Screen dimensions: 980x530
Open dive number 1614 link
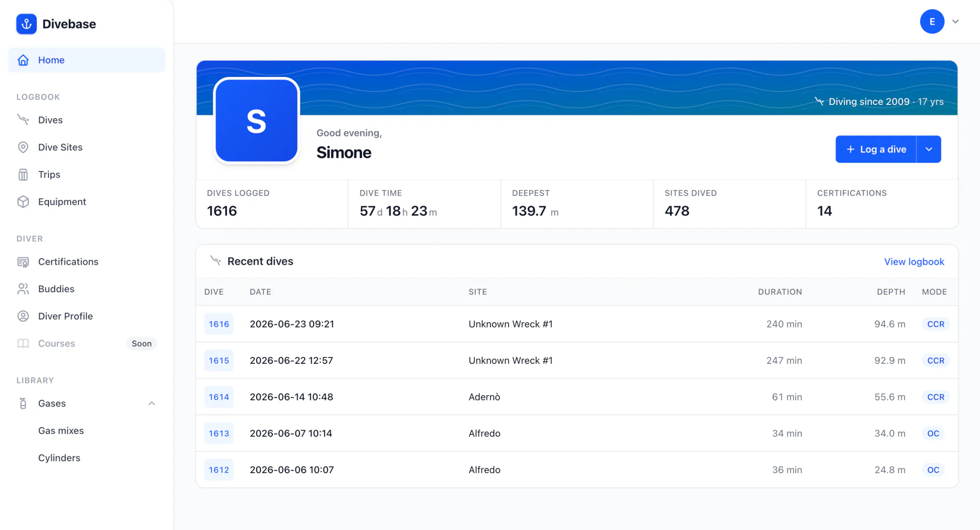click(219, 397)
